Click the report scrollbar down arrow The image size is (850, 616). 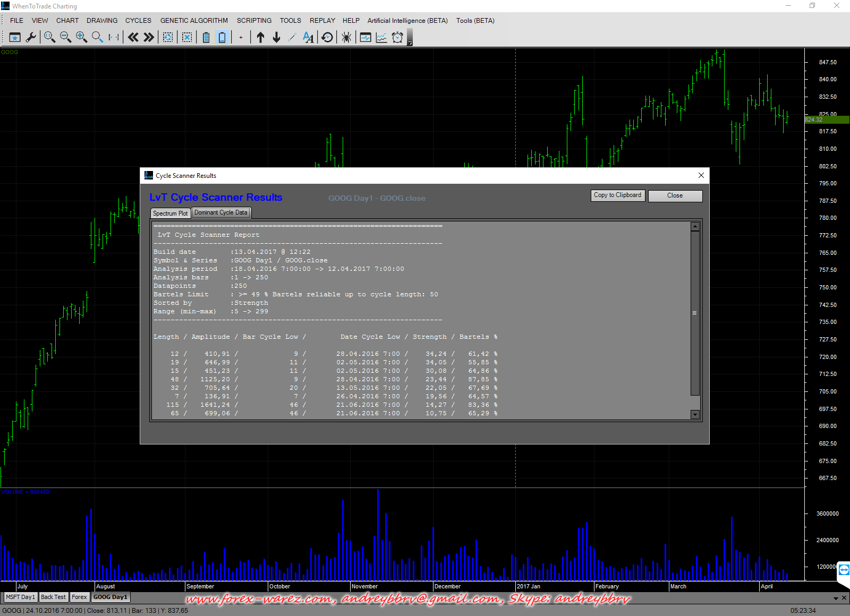pos(695,415)
